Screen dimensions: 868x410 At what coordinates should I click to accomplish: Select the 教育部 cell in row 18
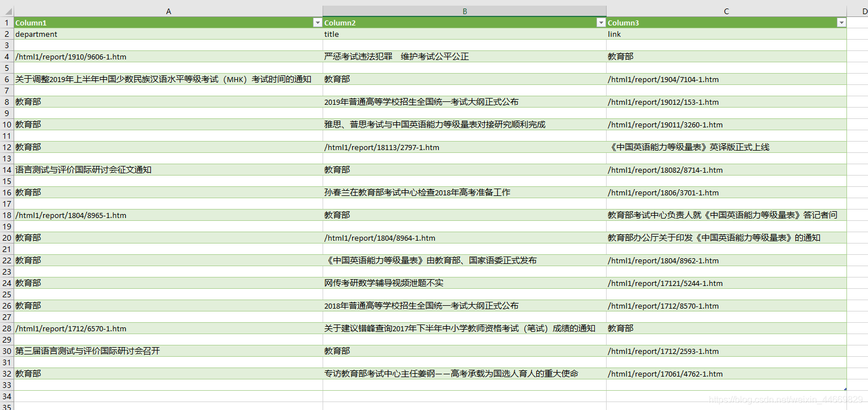464,215
